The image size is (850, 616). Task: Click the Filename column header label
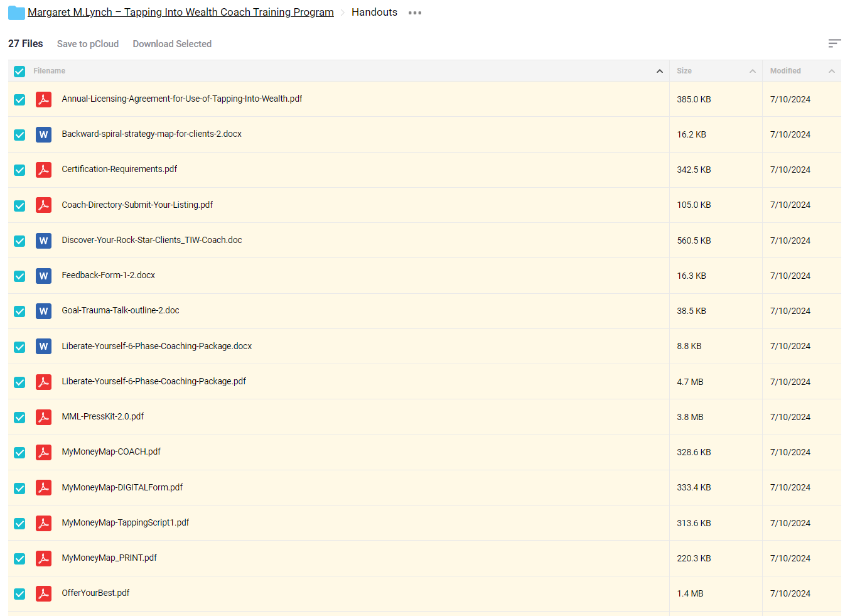(x=50, y=71)
